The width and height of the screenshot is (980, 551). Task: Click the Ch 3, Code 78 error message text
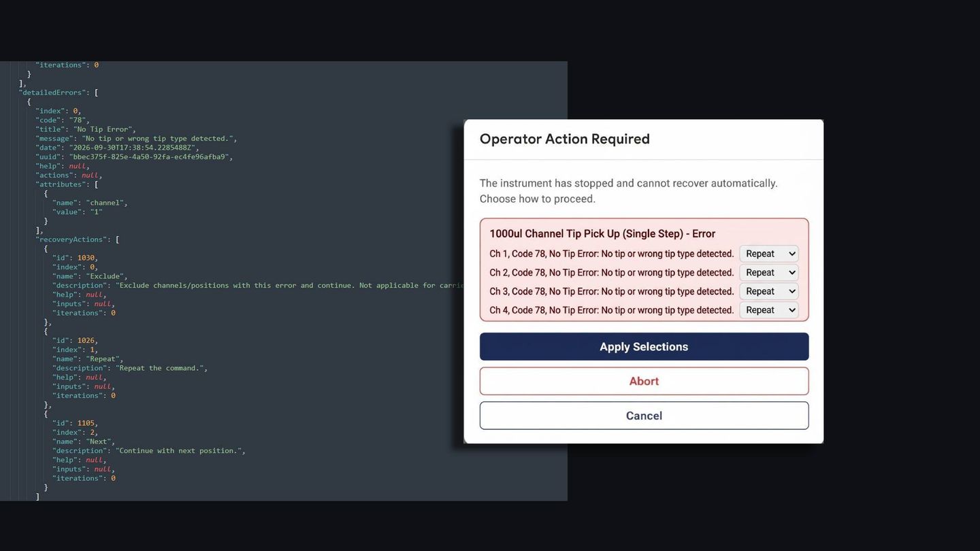pos(611,291)
